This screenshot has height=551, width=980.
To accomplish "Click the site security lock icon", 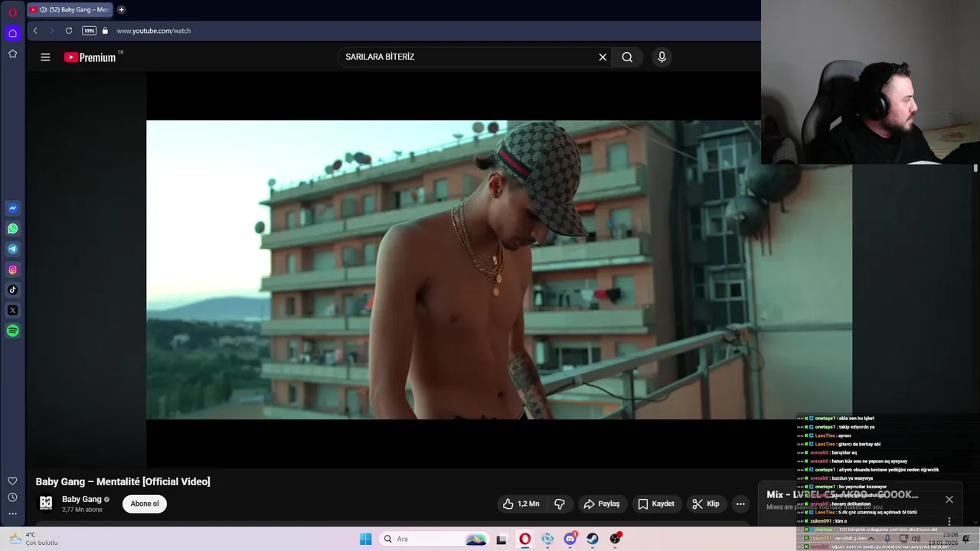I will pos(106,31).
